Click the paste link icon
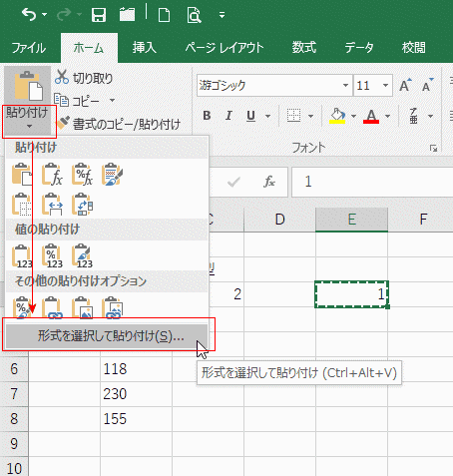Image resolution: width=453 pixels, height=476 pixels. click(52, 307)
